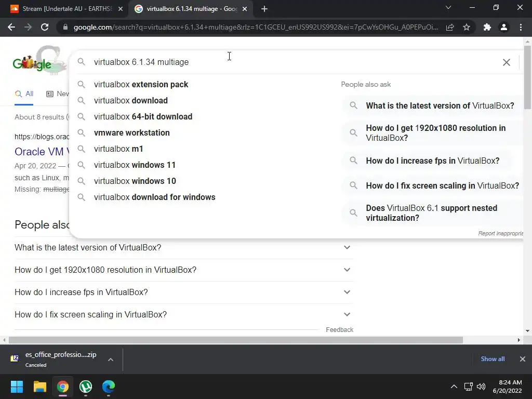Open File Explorer from taskbar
This screenshot has width=532, height=399.
[39, 387]
